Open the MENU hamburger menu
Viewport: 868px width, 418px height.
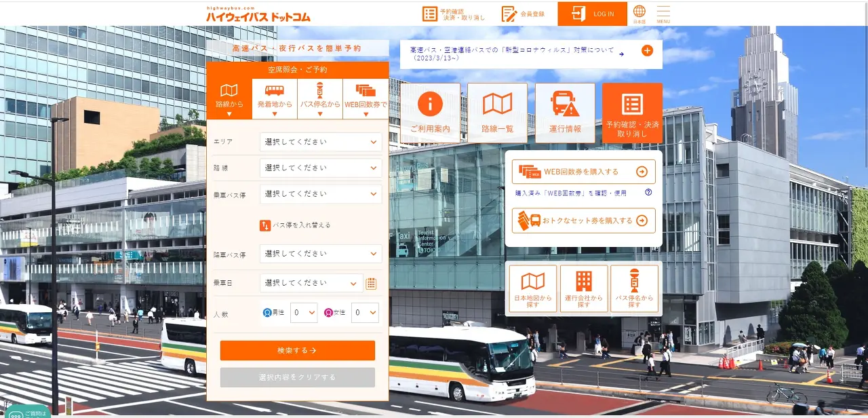point(663,12)
